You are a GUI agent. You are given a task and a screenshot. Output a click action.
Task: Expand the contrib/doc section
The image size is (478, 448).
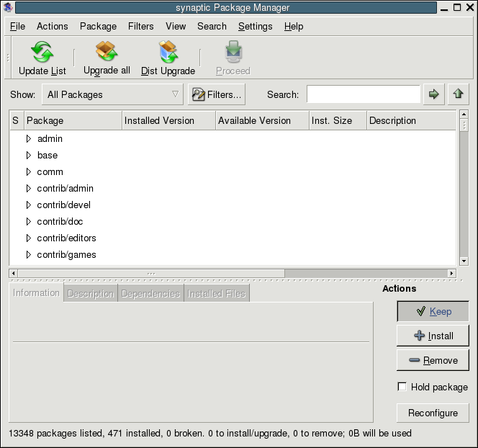pyautogui.click(x=29, y=221)
